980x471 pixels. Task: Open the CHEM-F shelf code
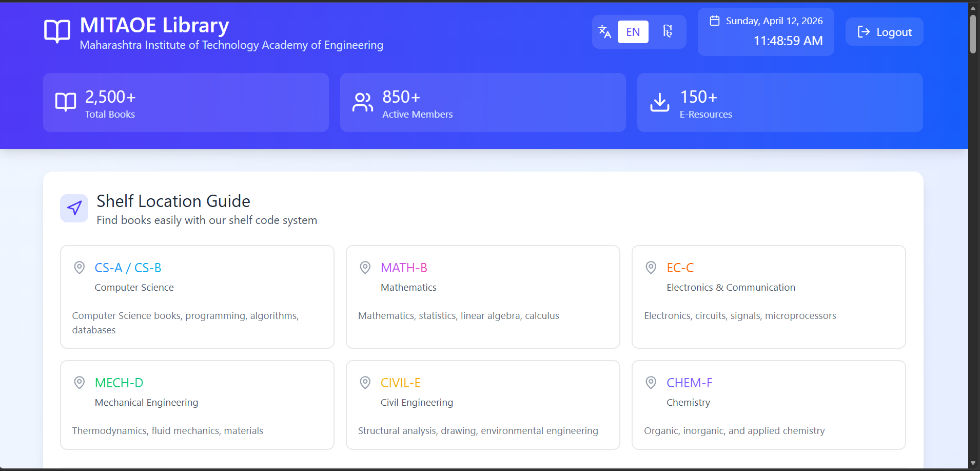(x=689, y=383)
